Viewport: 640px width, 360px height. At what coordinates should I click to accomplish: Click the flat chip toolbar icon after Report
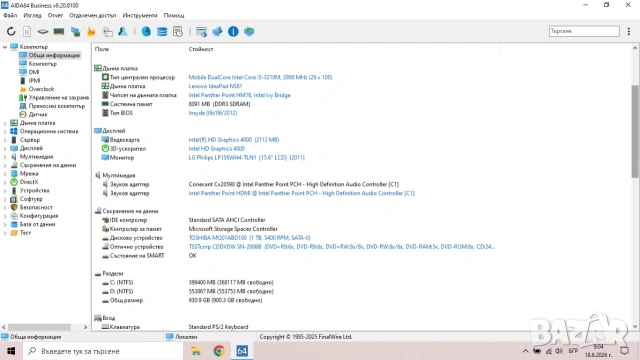tap(43, 31)
